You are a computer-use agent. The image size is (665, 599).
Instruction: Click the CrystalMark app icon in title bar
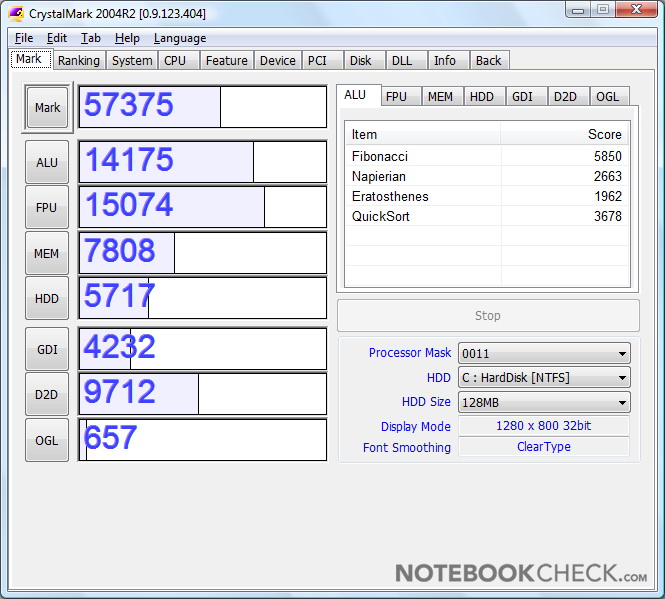pos(16,13)
